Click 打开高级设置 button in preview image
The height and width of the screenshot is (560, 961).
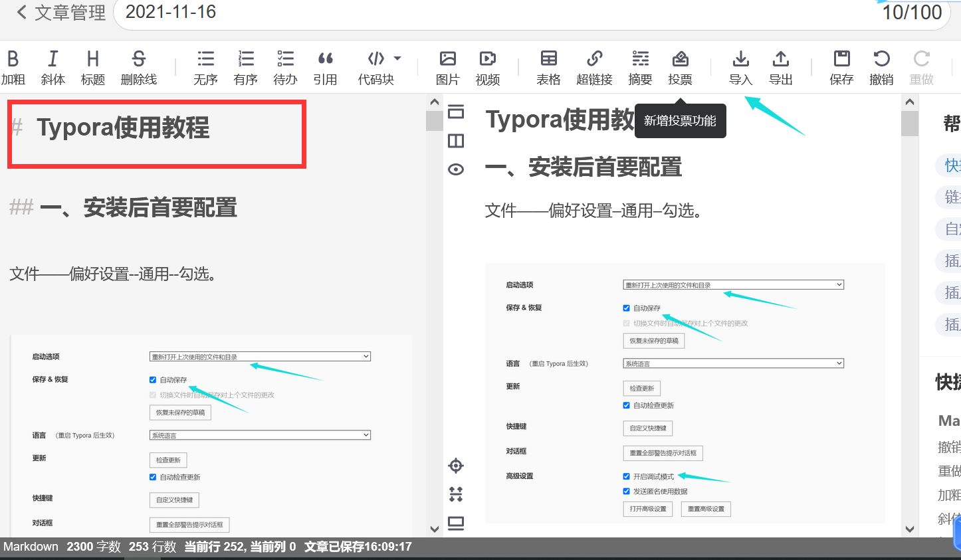click(648, 509)
